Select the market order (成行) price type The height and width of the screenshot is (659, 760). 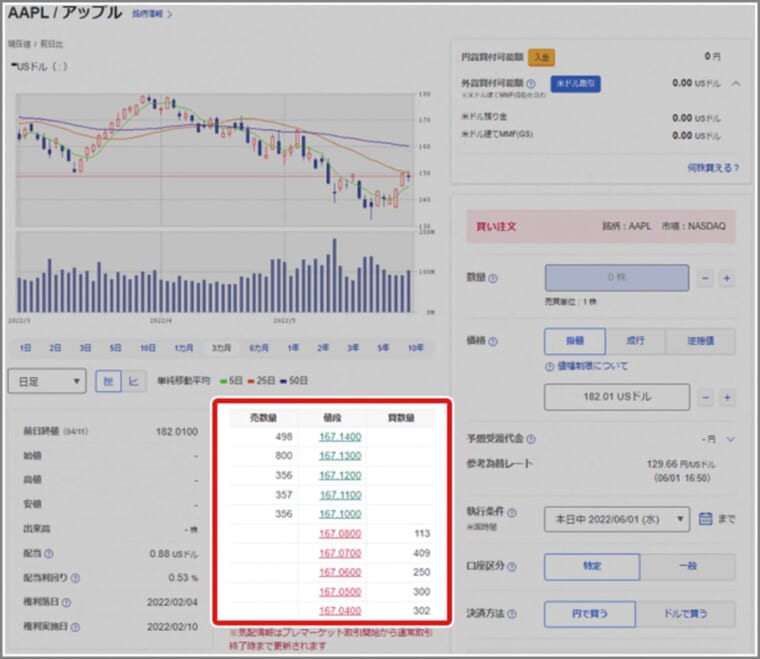click(x=635, y=341)
